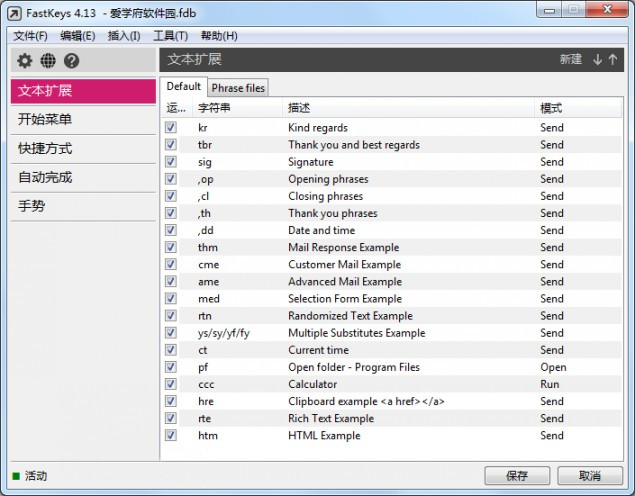Select the Rich Text Example description
This screenshot has width=635, height=496.
[331, 418]
